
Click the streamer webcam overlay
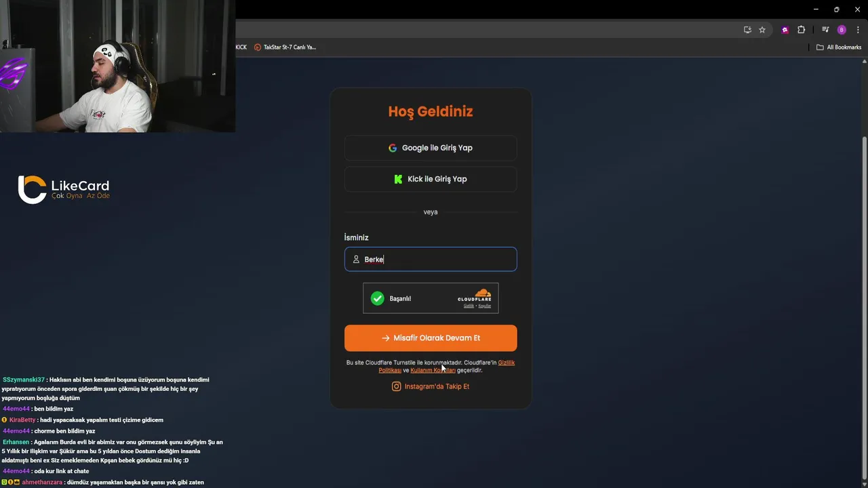click(x=117, y=66)
